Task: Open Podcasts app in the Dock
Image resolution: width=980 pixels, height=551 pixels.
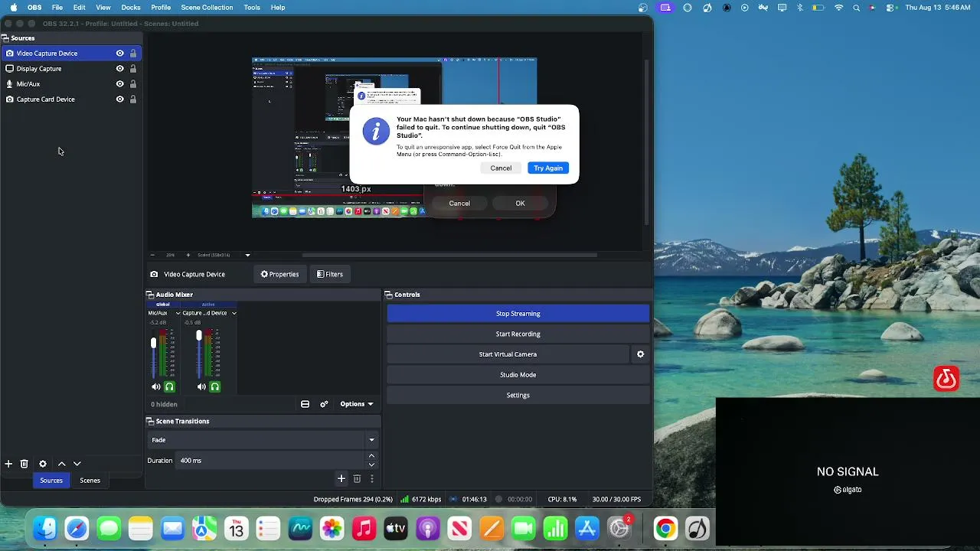Action: 427,528
